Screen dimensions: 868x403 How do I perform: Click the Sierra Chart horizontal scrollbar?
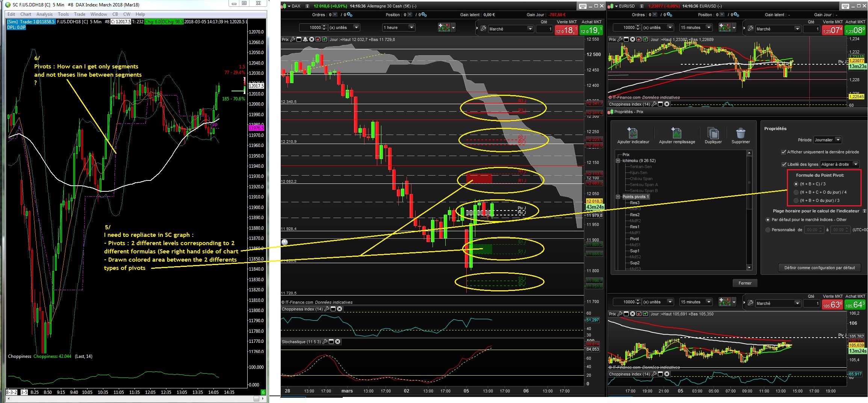tap(136, 398)
